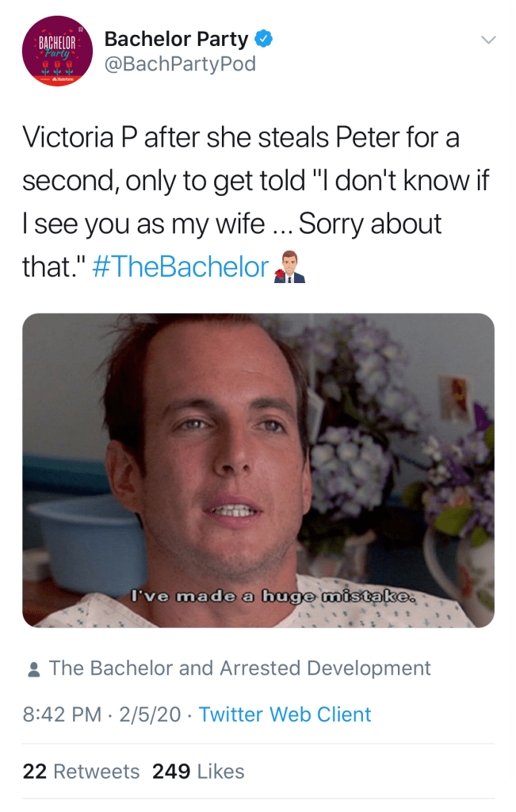Expand the tweet options chevron
This screenshot has width=516, height=812.
click(x=488, y=39)
